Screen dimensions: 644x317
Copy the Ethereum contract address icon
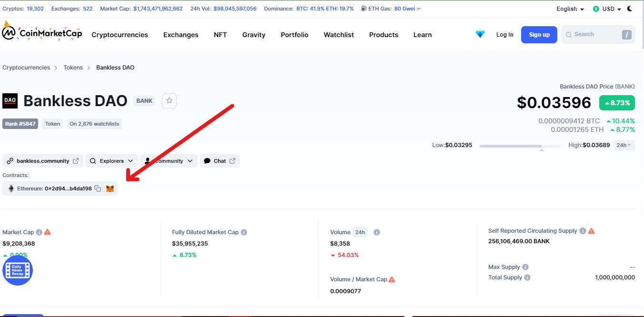pos(98,188)
